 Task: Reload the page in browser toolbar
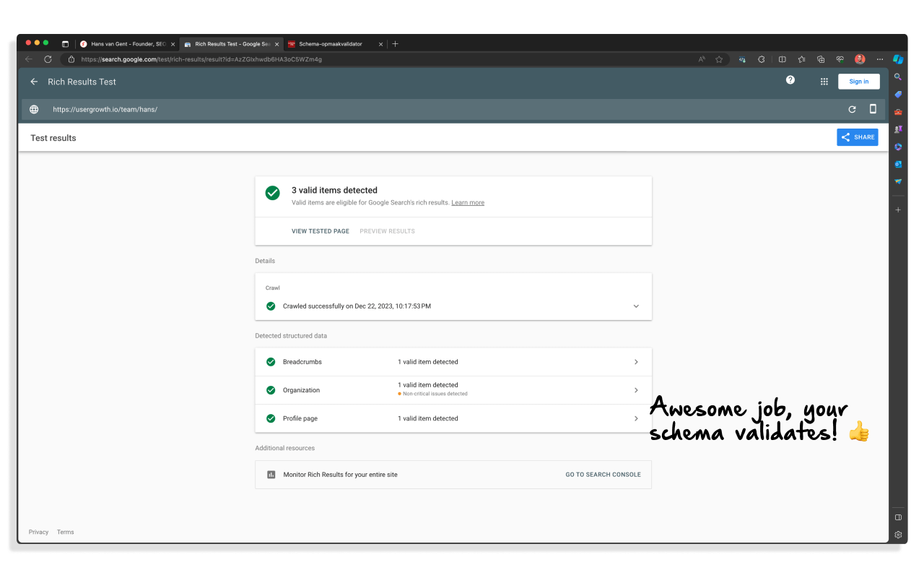(x=48, y=59)
